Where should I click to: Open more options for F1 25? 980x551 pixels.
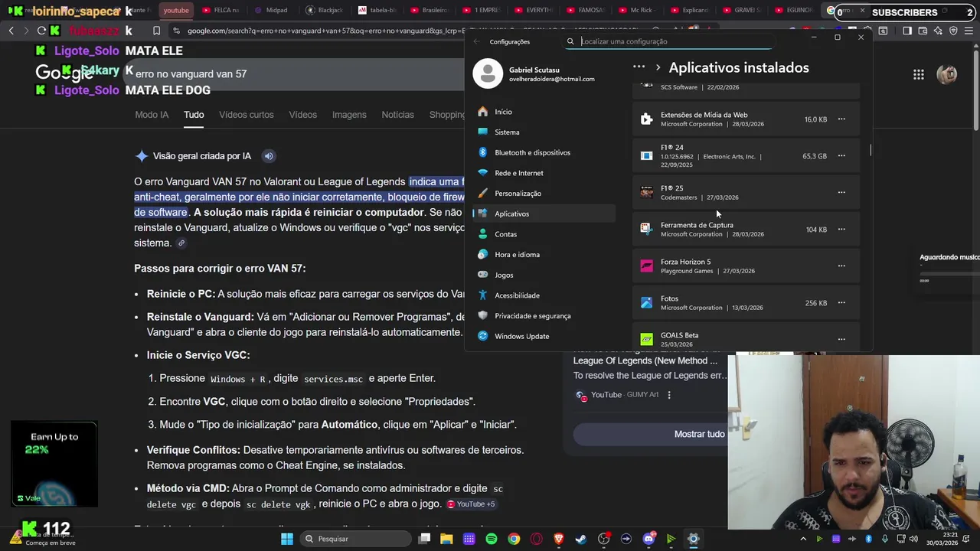(x=841, y=193)
